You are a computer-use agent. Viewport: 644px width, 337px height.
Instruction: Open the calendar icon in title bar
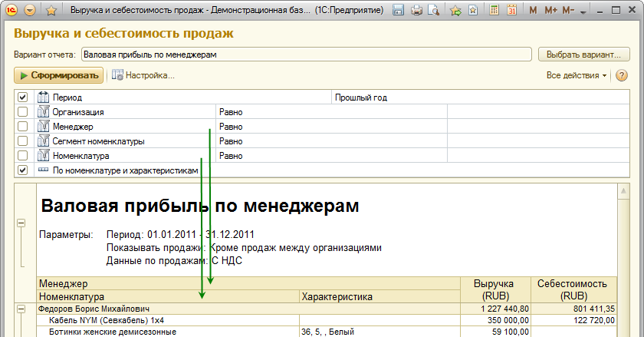(511, 11)
